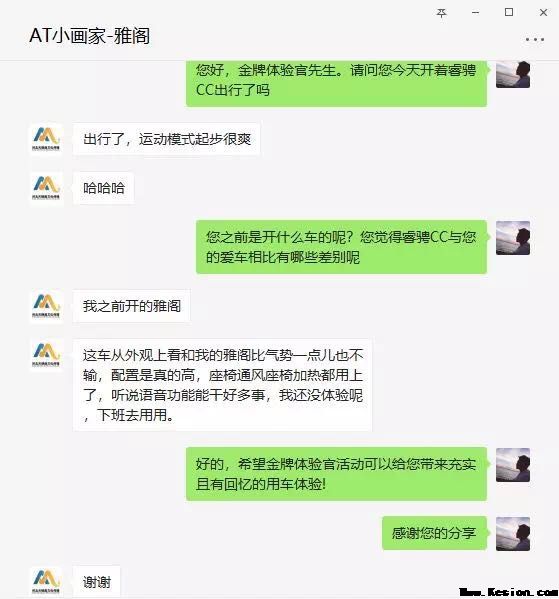Click own avatar beside 您之前是开什么车 message
Screen dimensions: 559x599
[x=513, y=238]
